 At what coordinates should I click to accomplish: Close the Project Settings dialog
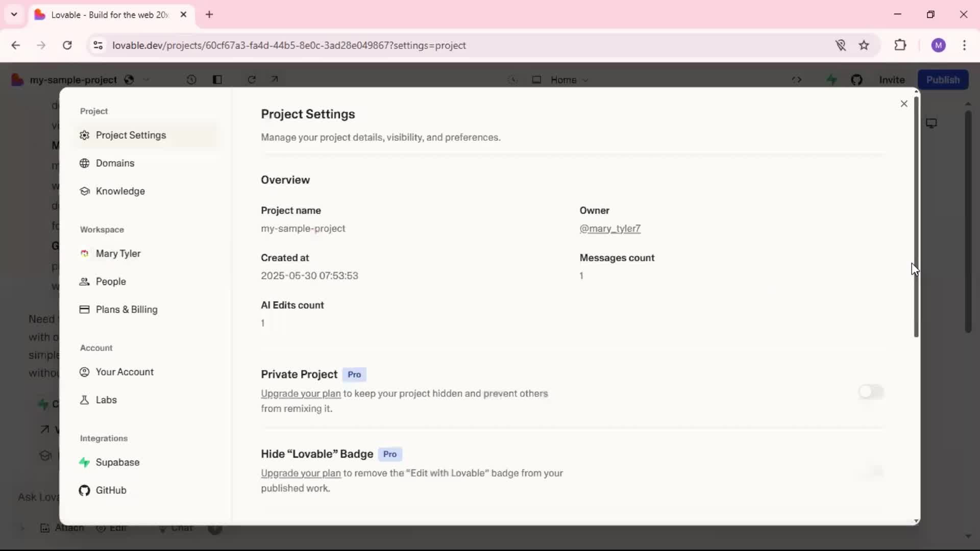point(904,104)
